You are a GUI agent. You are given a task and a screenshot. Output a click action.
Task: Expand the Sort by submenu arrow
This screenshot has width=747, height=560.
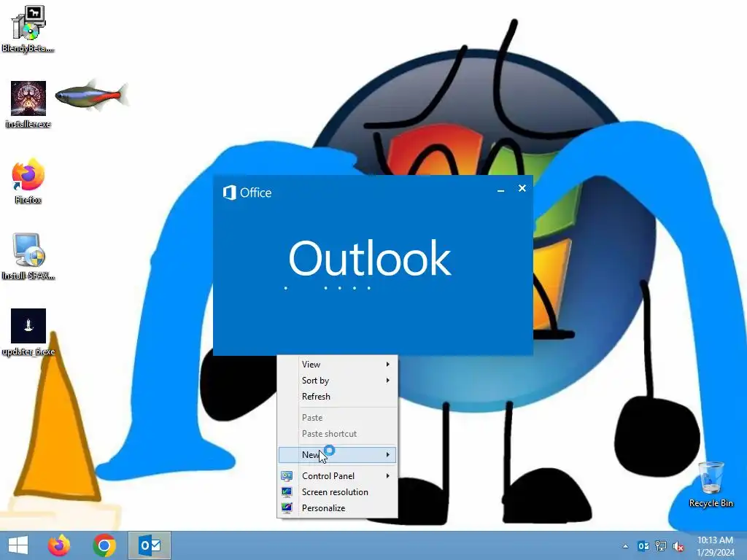[x=388, y=381]
